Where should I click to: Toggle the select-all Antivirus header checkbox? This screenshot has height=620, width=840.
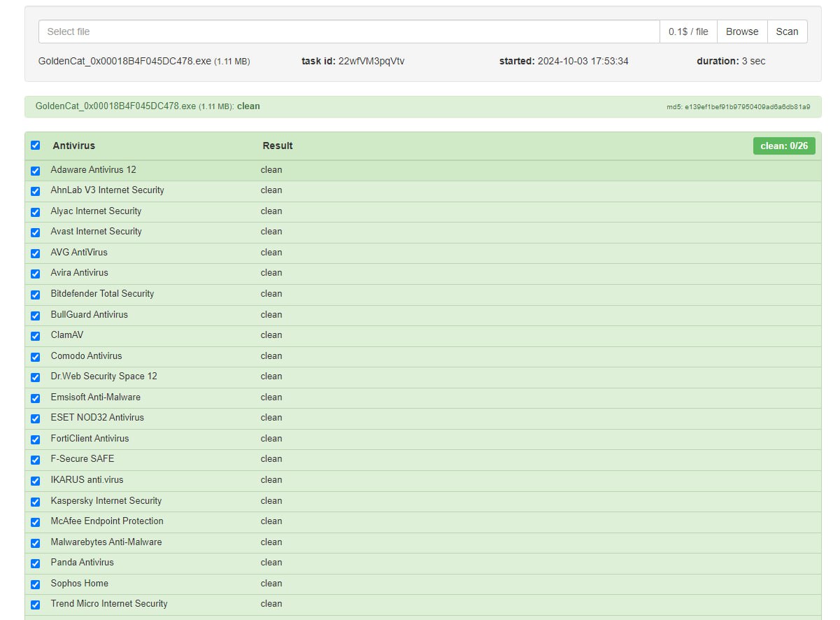click(x=36, y=146)
